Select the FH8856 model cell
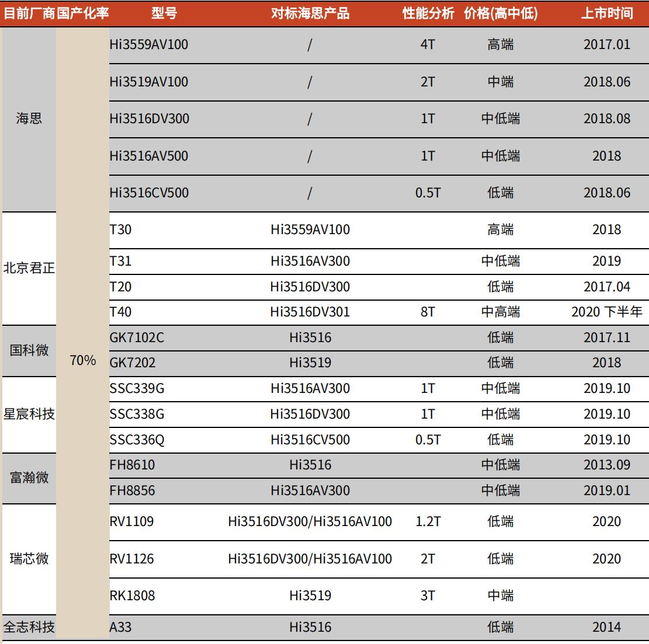 coord(132,490)
